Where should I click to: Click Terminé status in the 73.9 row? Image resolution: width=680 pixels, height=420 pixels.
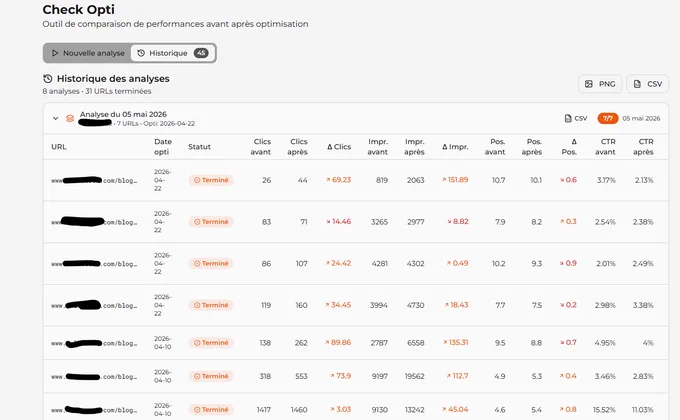(x=211, y=376)
